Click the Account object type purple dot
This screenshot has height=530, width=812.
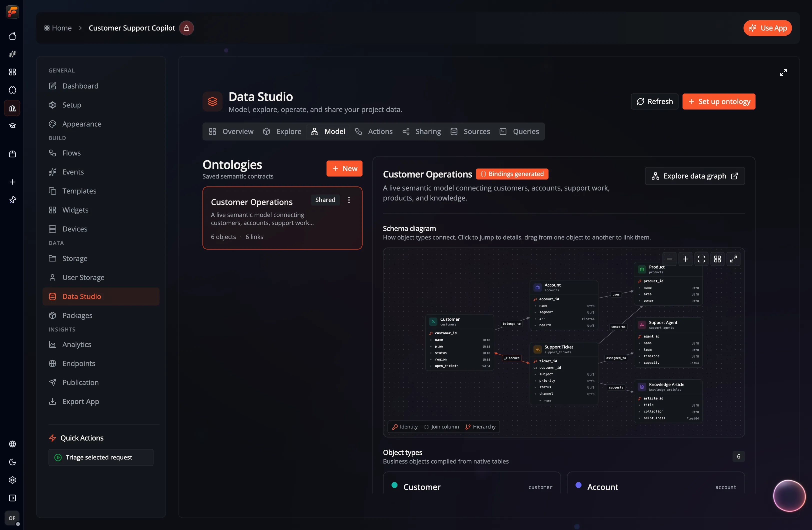[578, 485]
